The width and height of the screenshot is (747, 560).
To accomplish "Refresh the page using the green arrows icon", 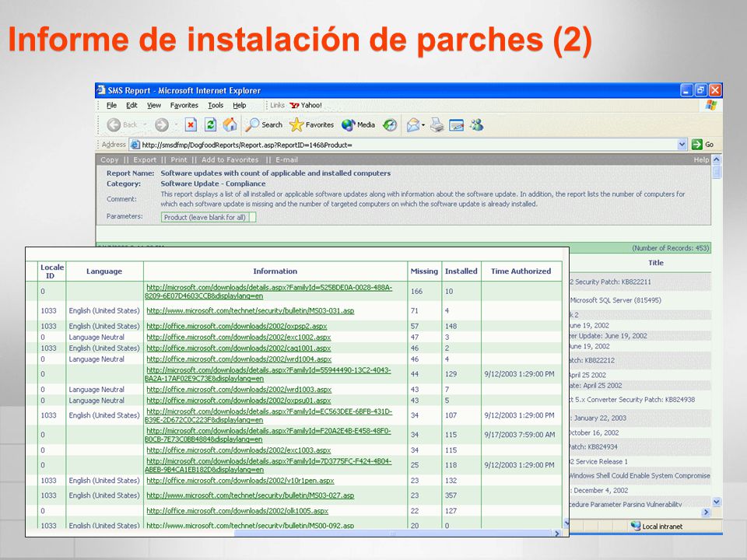I will click(x=210, y=124).
